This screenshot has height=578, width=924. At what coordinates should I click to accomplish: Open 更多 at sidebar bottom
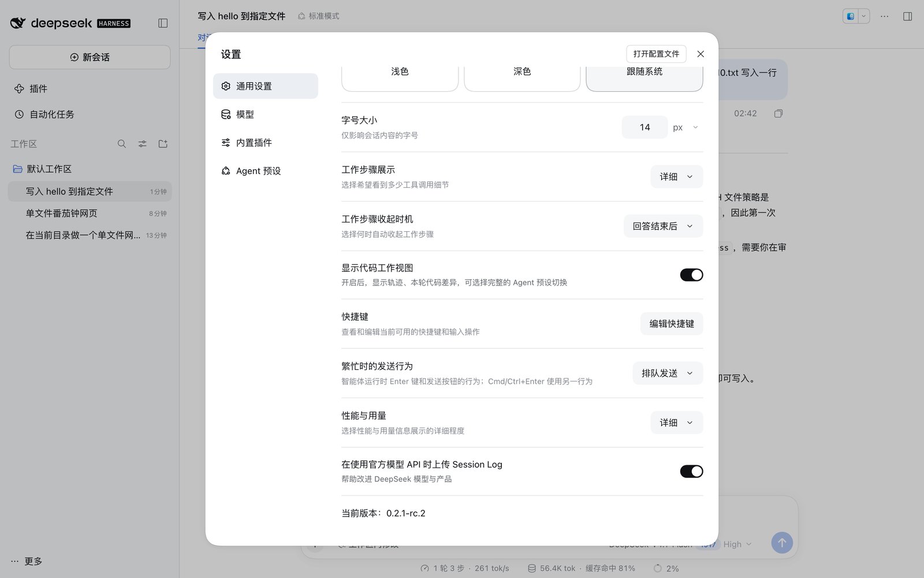[x=27, y=561]
